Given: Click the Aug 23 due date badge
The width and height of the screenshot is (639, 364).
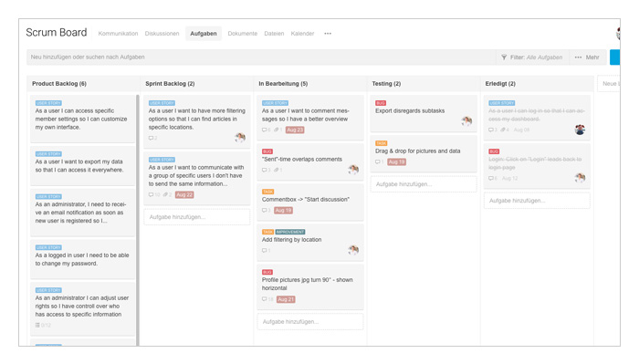Looking at the screenshot, I should 295,130.
